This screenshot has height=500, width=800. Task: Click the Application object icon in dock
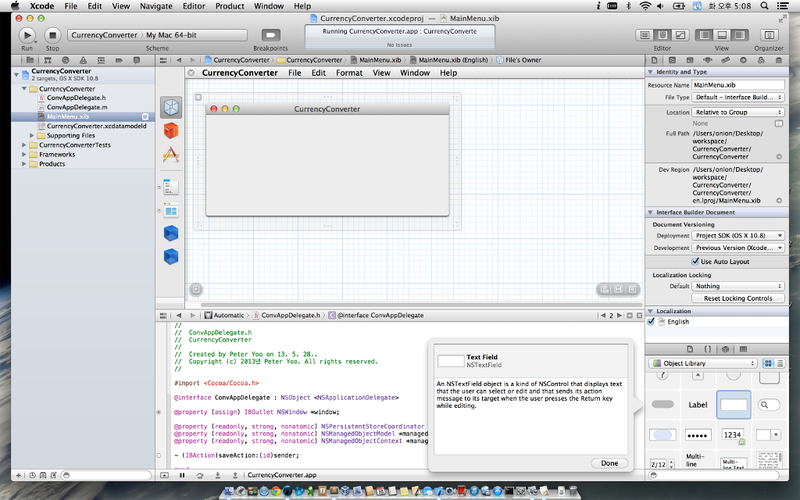(x=171, y=154)
